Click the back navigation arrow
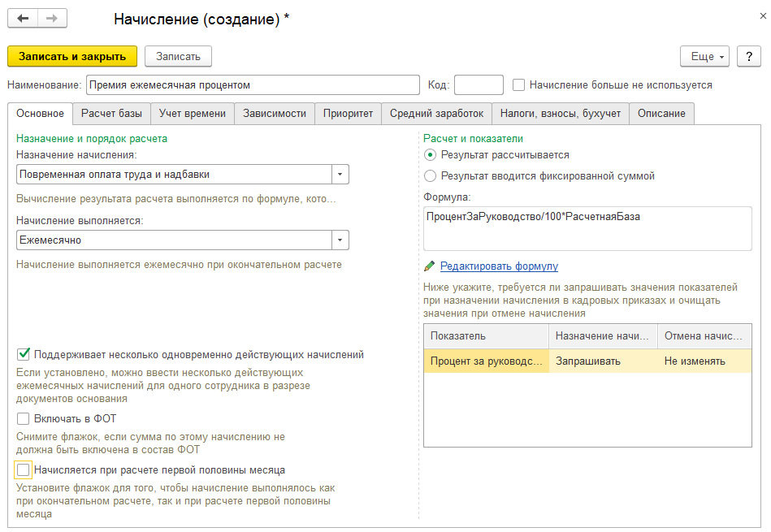This screenshot has width=771, height=532. pos(23,18)
